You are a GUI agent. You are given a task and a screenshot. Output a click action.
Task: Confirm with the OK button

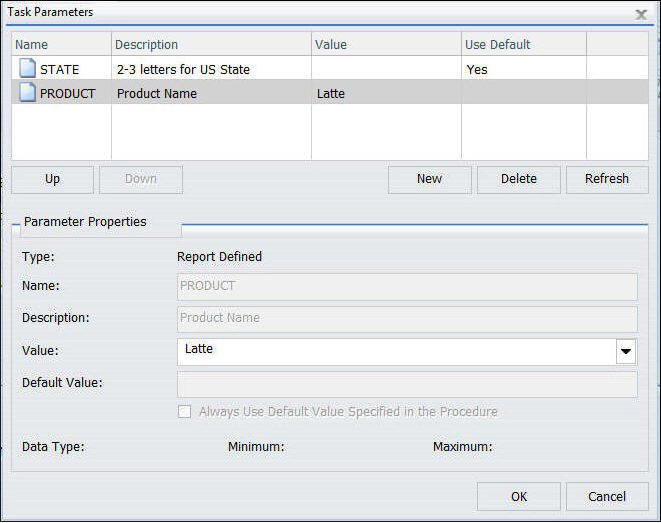click(519, 496)
